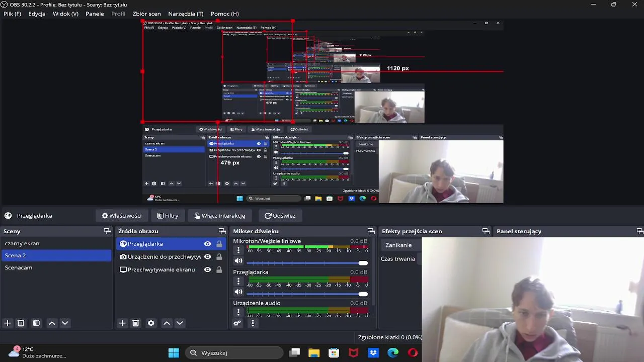Open mixer panel three-dot menu at bottom
Image resolution: width=644 pixels, height=362 pixels.
[253, 323]
